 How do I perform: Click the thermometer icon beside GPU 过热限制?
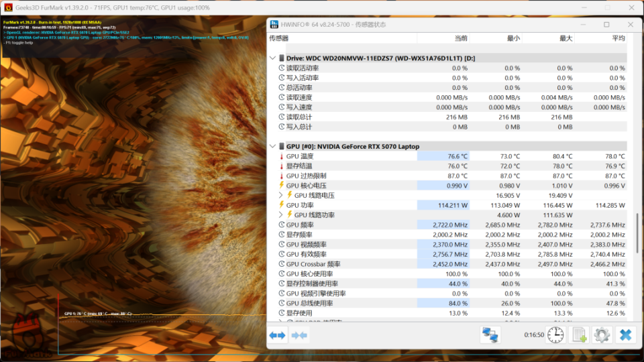[x=281, y=176]
